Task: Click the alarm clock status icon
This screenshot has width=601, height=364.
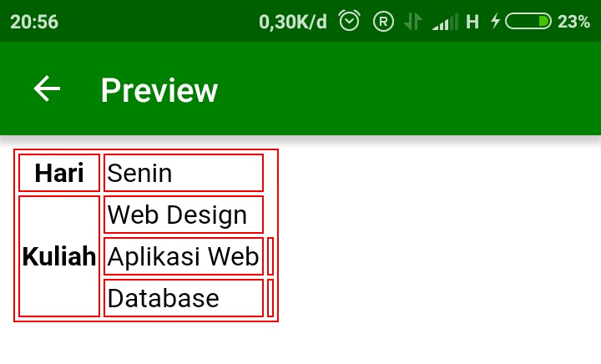Action: 350,21
